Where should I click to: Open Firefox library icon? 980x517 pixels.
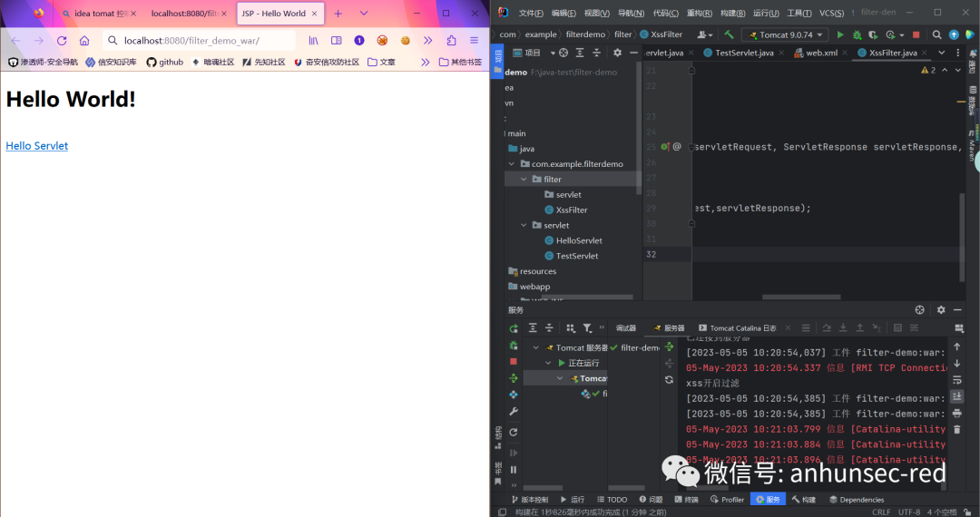314,41
